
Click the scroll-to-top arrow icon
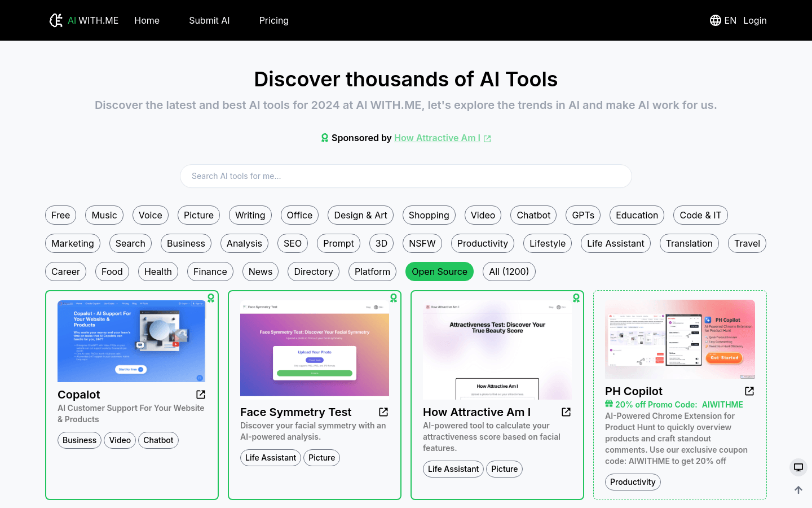tap(798, 490)
